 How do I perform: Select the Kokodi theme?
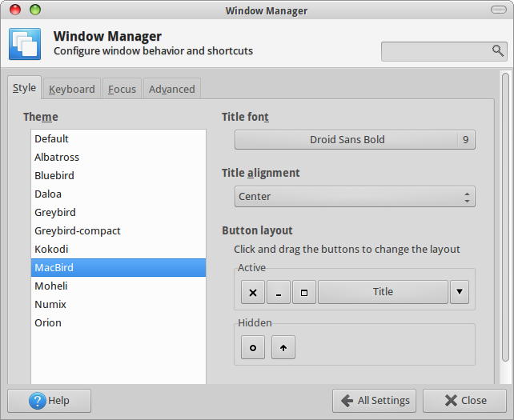[x=118, y=249]
